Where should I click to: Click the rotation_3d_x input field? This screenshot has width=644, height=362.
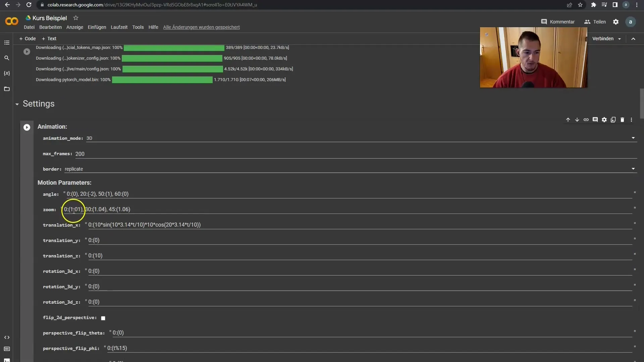(x=360, y=271)
